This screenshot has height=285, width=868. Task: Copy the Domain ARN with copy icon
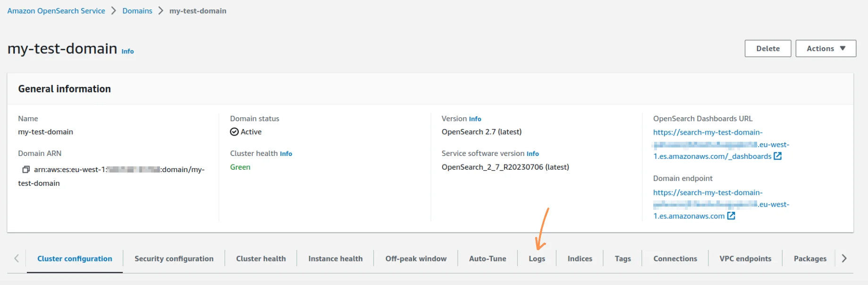click(26, 169)
